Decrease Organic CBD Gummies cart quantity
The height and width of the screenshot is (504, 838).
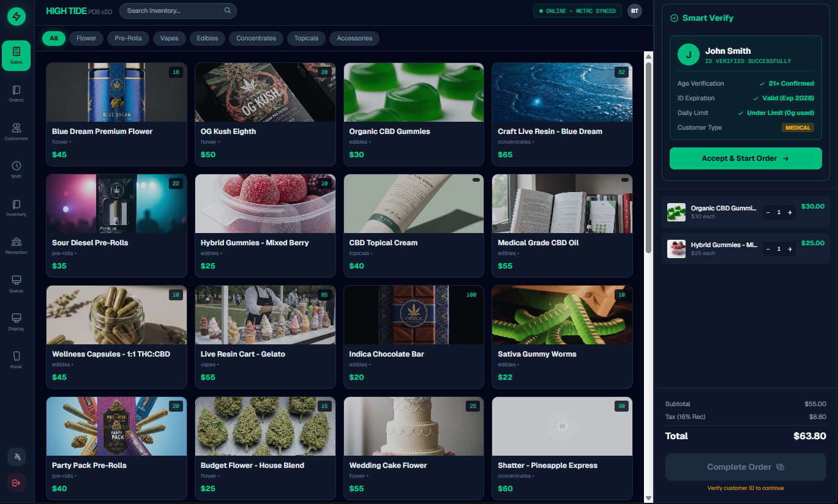(768, 212)
